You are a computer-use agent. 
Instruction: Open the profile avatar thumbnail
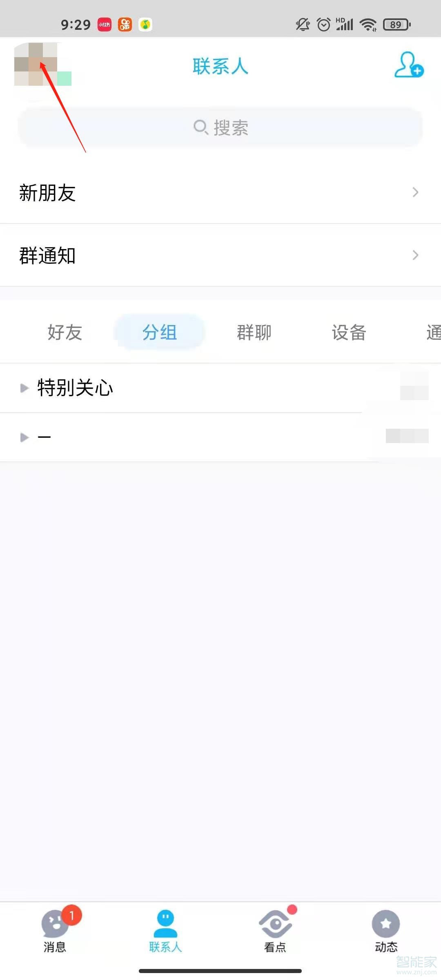coord(42,64)
